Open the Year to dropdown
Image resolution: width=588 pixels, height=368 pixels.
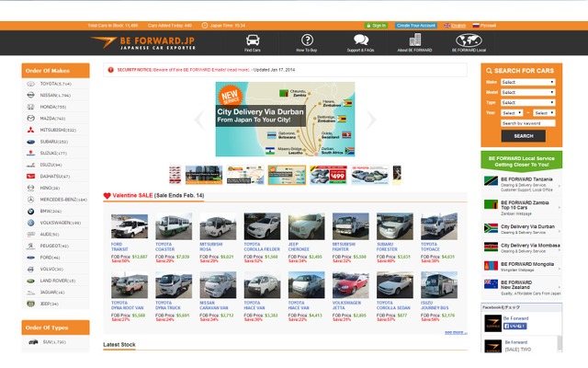tap(544, 112)
